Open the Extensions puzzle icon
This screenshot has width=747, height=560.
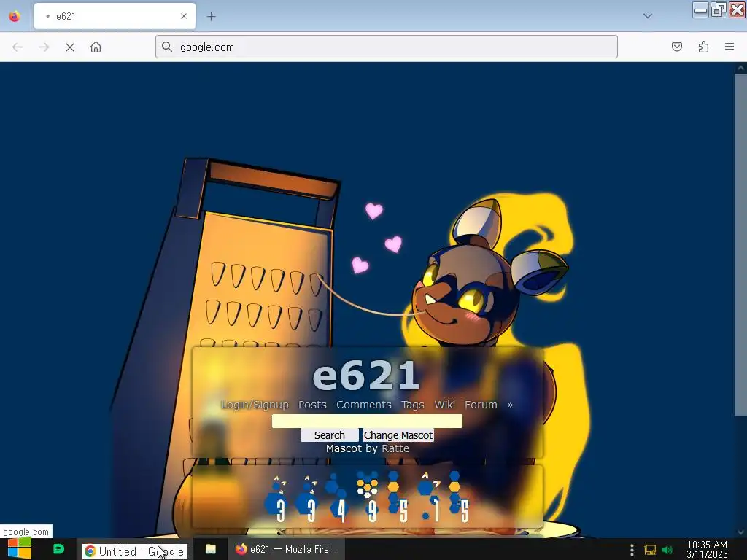coord(703,47)
